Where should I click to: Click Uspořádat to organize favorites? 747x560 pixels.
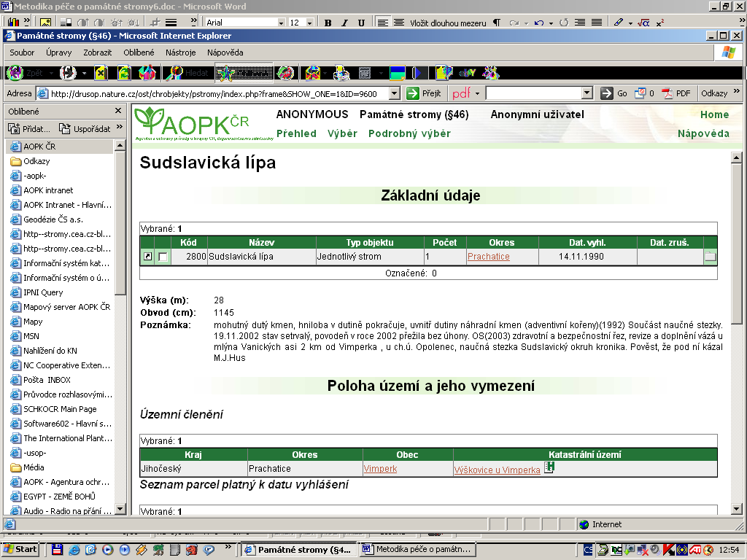point(85,128)
